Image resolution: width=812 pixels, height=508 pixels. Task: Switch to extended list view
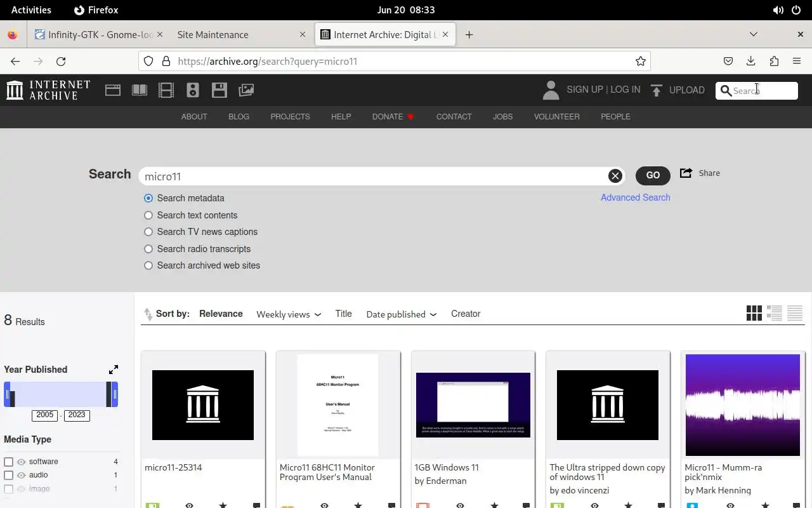tap(775, 313)
